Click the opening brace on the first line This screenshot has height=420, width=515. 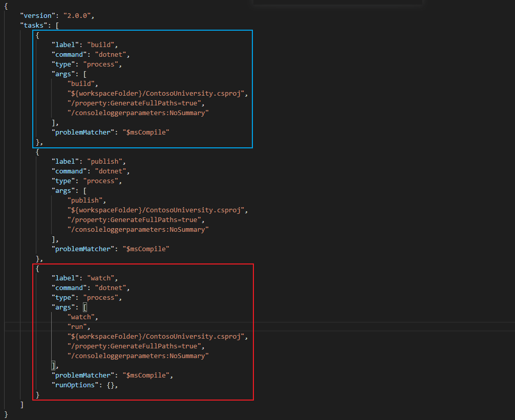pyautogui.click(x=6, y=6)
